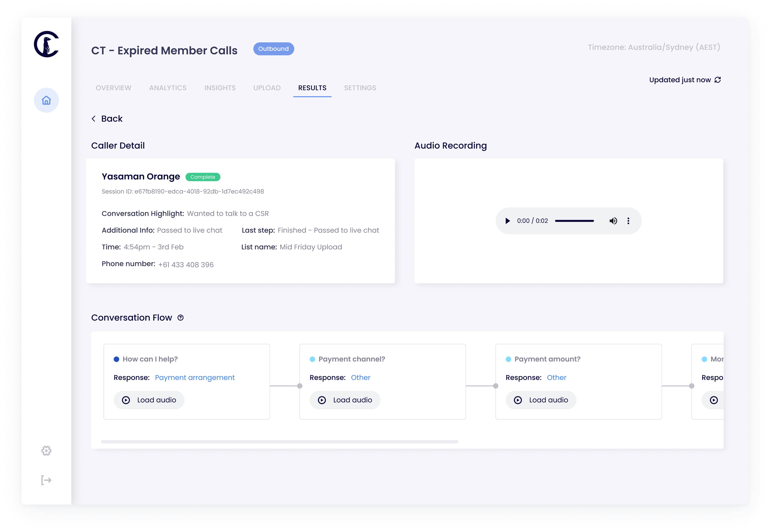Click Other response under Payment amount
This screenshot has height=532, width=772.
pos(557,378)
